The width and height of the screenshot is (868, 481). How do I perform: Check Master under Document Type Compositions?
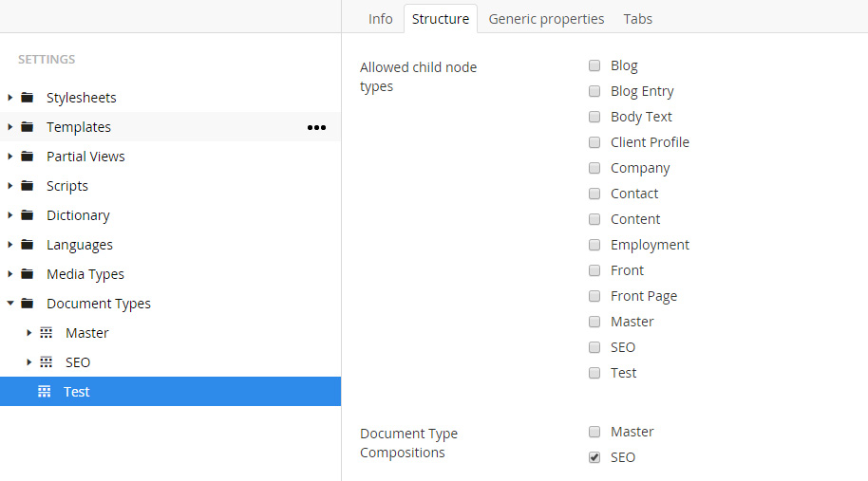[x=594, y=432]
